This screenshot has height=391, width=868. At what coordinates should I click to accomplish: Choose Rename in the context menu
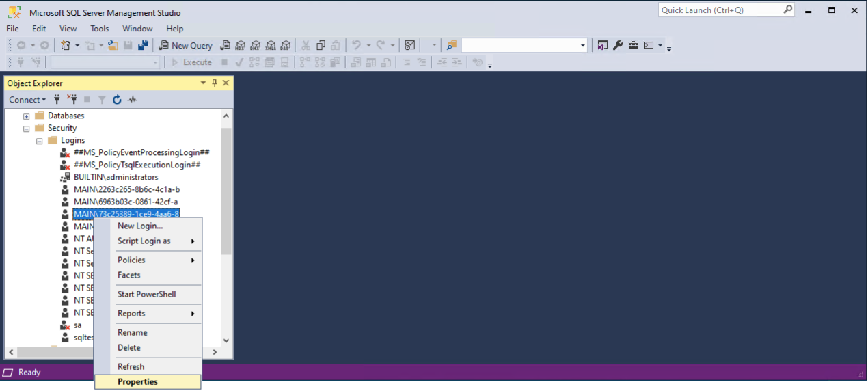tap(148, 332)
